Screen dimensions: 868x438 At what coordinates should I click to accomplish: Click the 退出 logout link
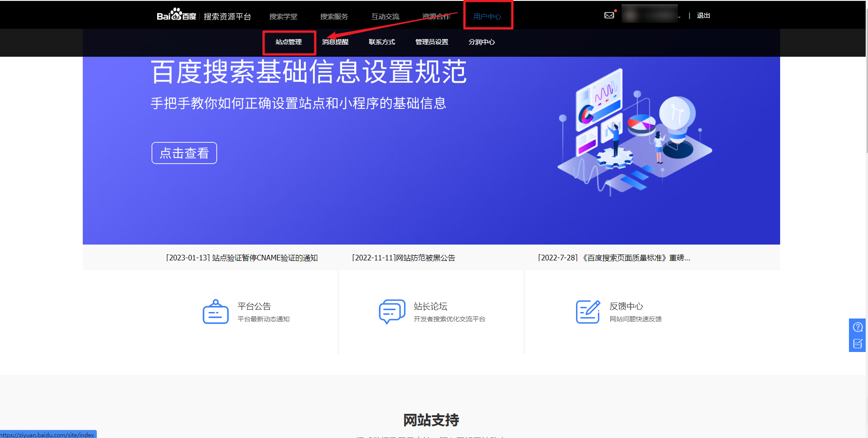point(703,15)
